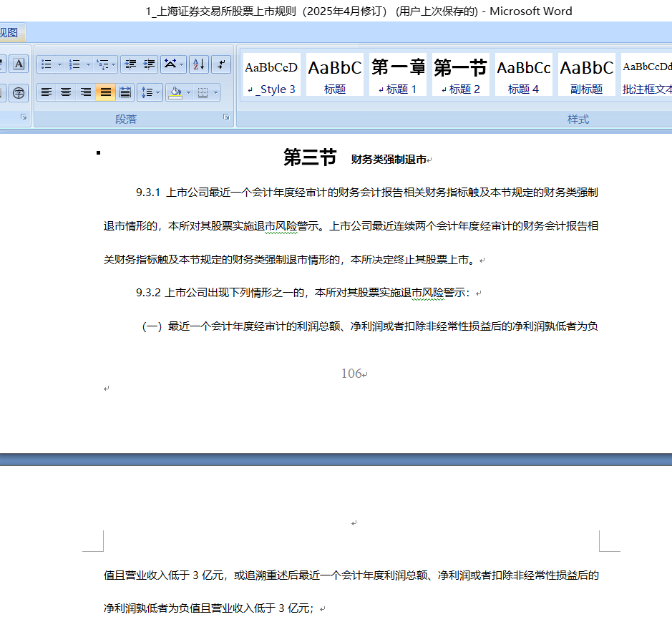Align text to the left
The image size is (672, 627).
point(47,92)
